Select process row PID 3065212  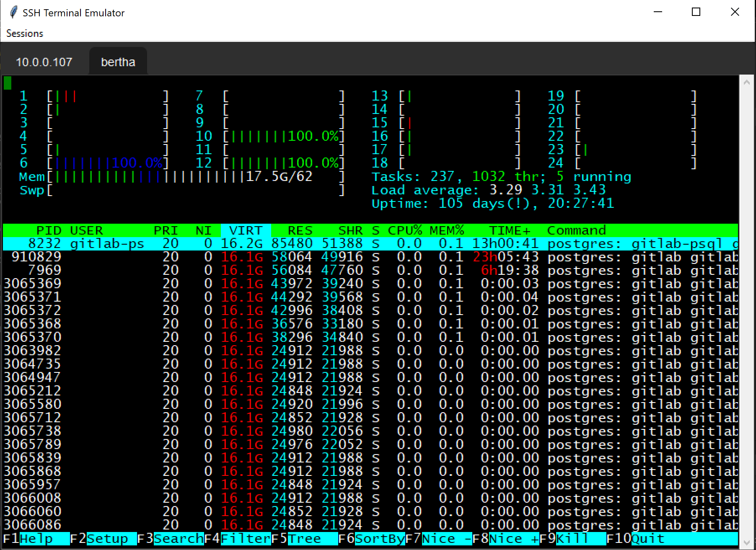[370, 391]
